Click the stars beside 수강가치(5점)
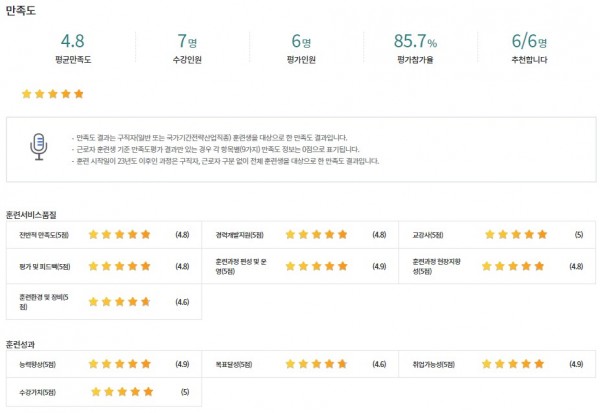 pos(122,392)
